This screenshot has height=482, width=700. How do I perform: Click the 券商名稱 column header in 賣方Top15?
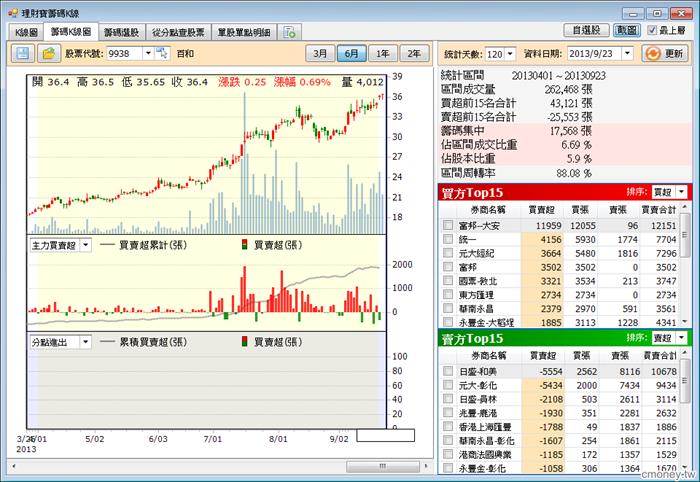pyautogui.click(x=488, y=356)
